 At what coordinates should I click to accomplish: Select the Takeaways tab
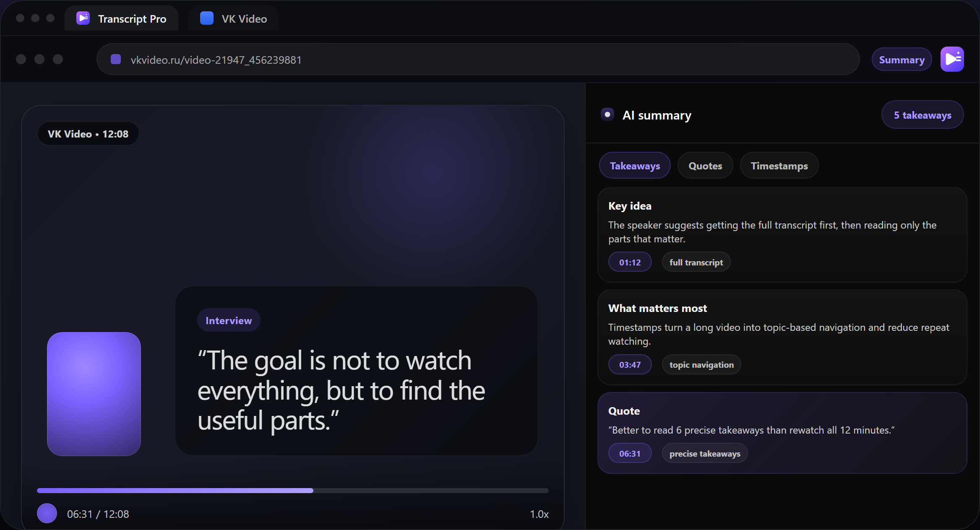point(634,166)
